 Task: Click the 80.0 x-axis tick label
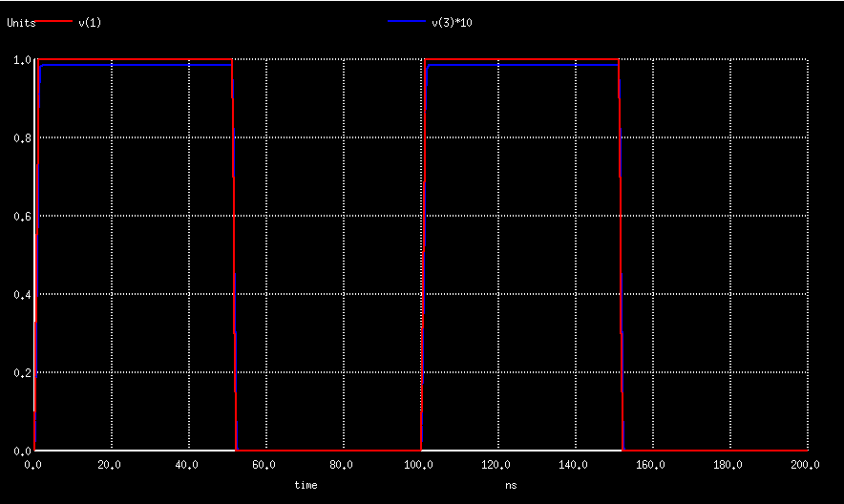pyautogui.click(x=341, y=465)
